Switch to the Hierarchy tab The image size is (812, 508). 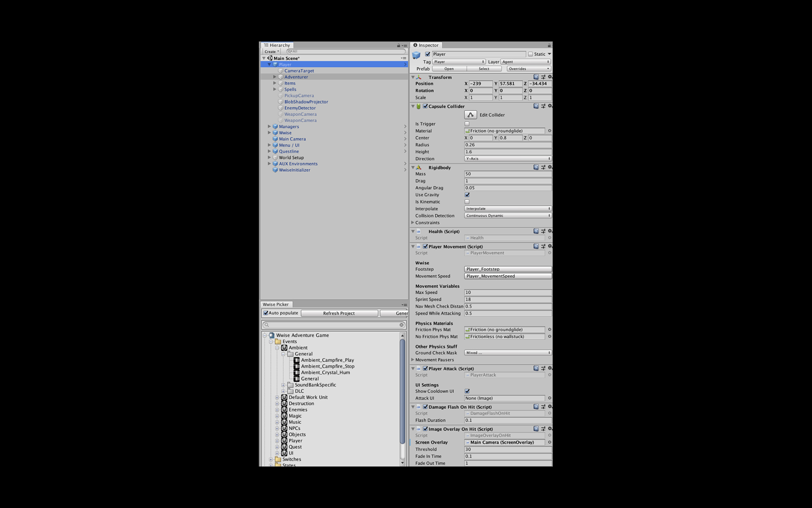(x=277, y=45)
